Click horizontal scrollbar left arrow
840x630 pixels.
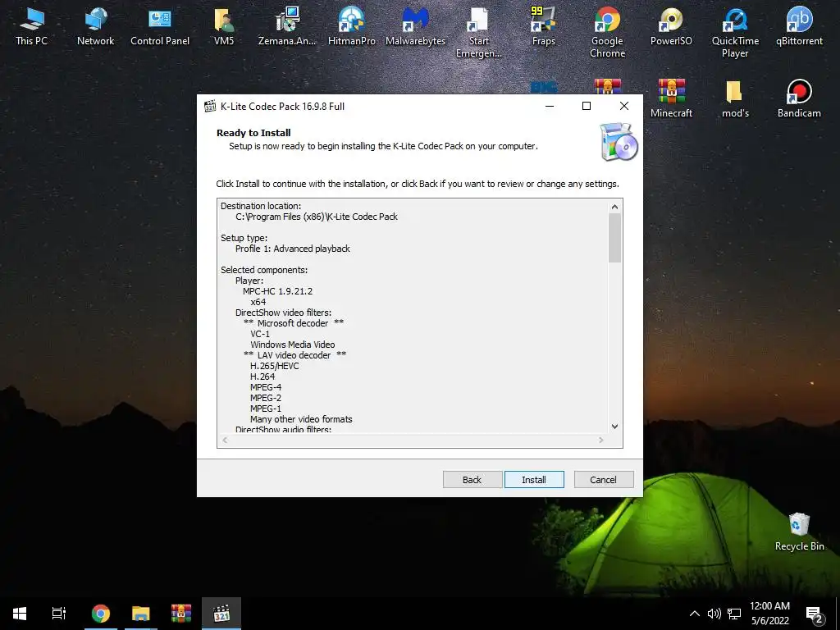tap(225, 440)
